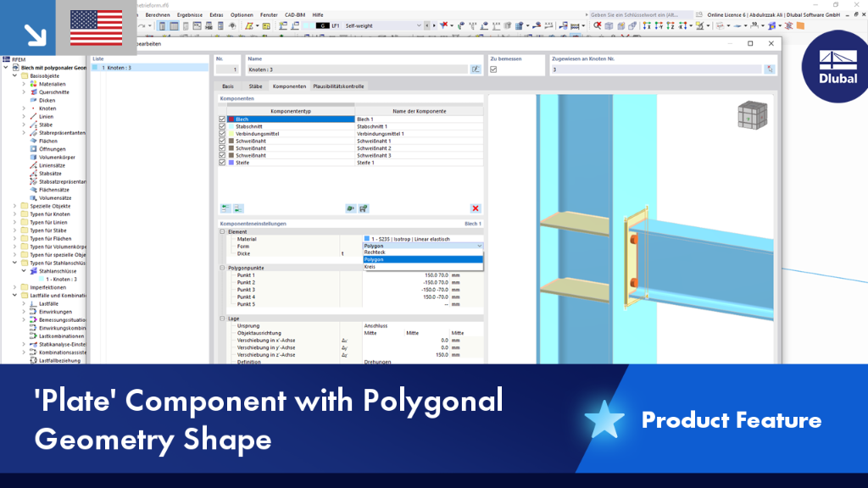This screenshot has height=488, width=868.
Task: Click the component library icon near cart icon
Action: [350, 208]
